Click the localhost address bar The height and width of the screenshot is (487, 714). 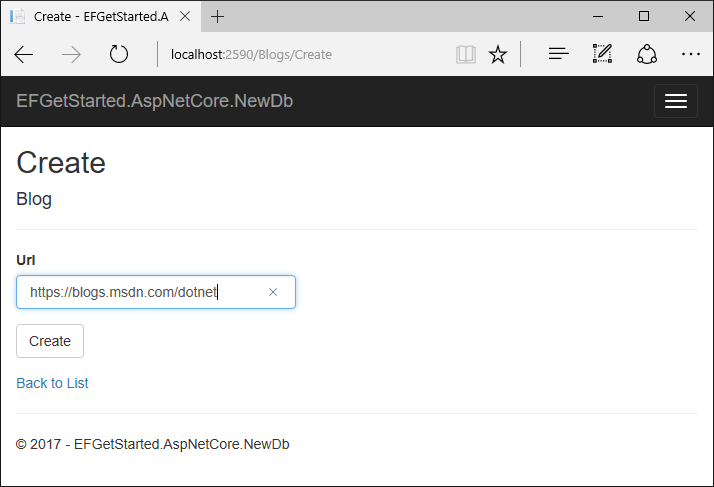pyautogui.click(x=300, y=55)
